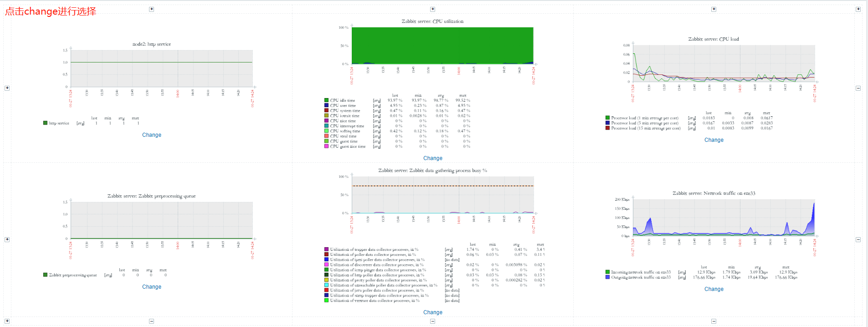Image resolution: width=868 pixels, height=327 pixels.
Task: Click 'Processor load (15 min average per core)' legend label
Action: (x=646, y=128)
